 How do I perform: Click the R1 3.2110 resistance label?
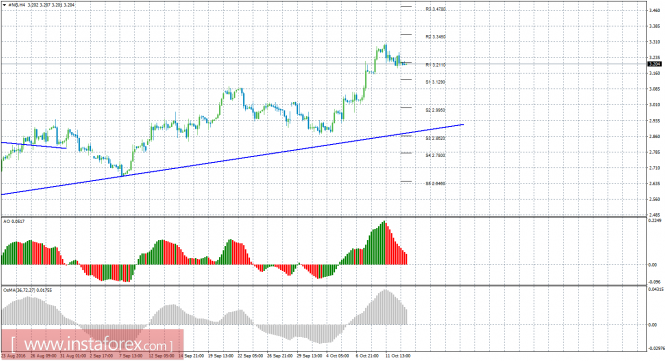[436, 65]
